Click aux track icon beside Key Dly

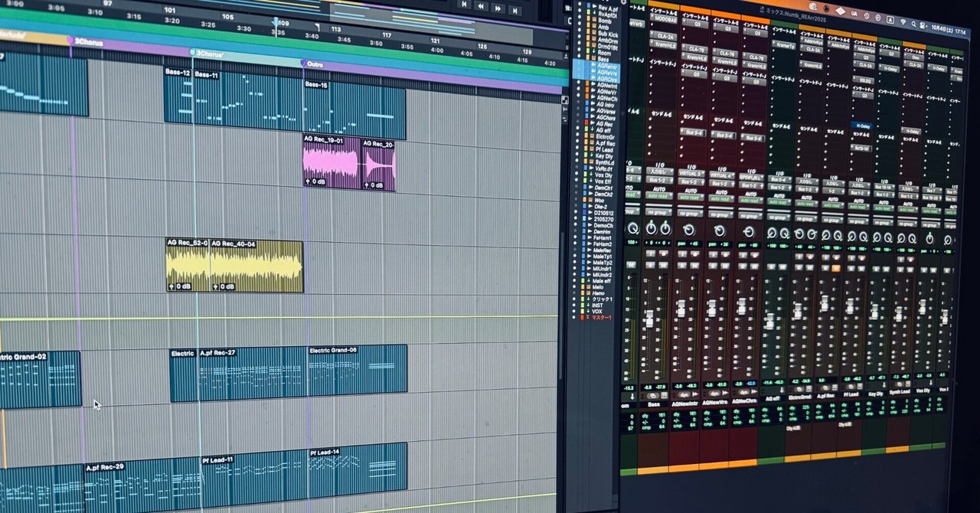tap(592, 155)
